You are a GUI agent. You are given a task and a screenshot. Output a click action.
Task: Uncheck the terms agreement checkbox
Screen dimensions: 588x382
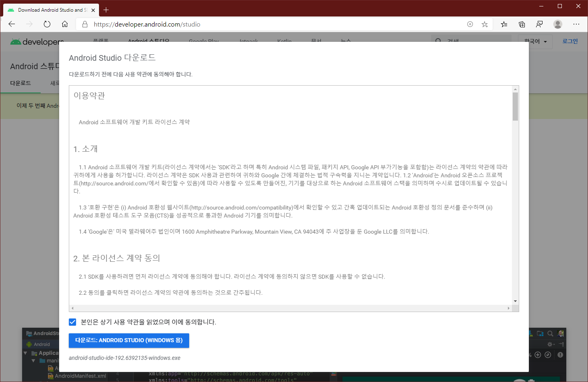tap(72, 322)
